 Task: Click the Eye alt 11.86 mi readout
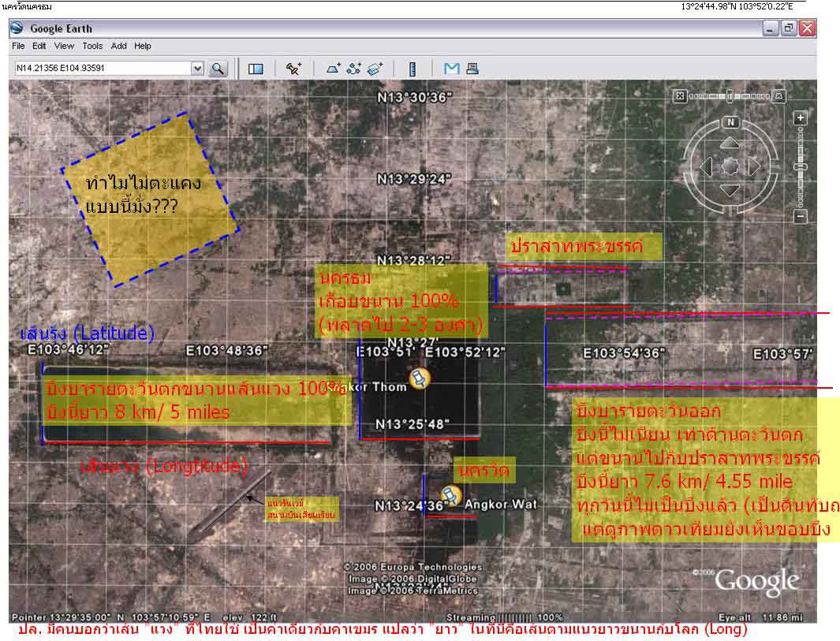point(760,617)
